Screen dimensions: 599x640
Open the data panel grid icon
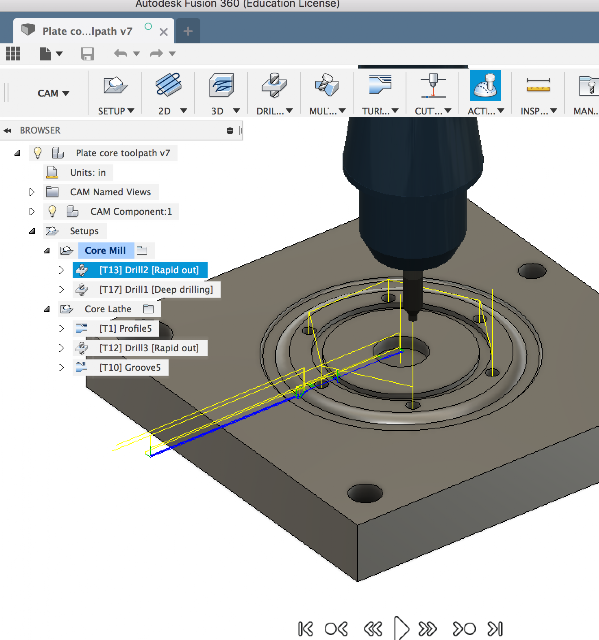pos(13,53)
